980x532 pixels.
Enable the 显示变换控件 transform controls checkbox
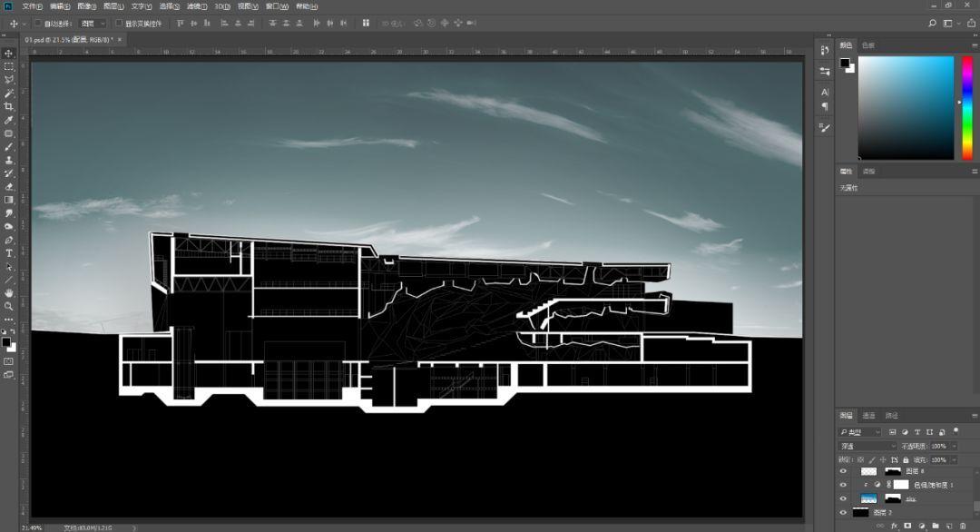point(119,23)
